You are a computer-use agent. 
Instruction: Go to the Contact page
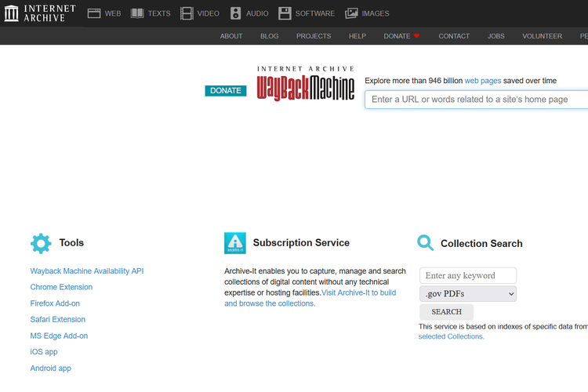coord(454,36)
